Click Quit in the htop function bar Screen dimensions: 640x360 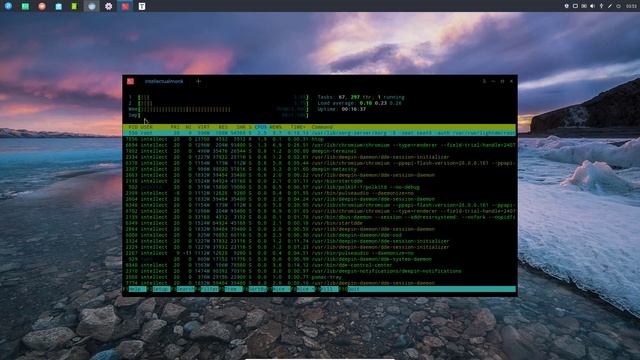[353, 289]
